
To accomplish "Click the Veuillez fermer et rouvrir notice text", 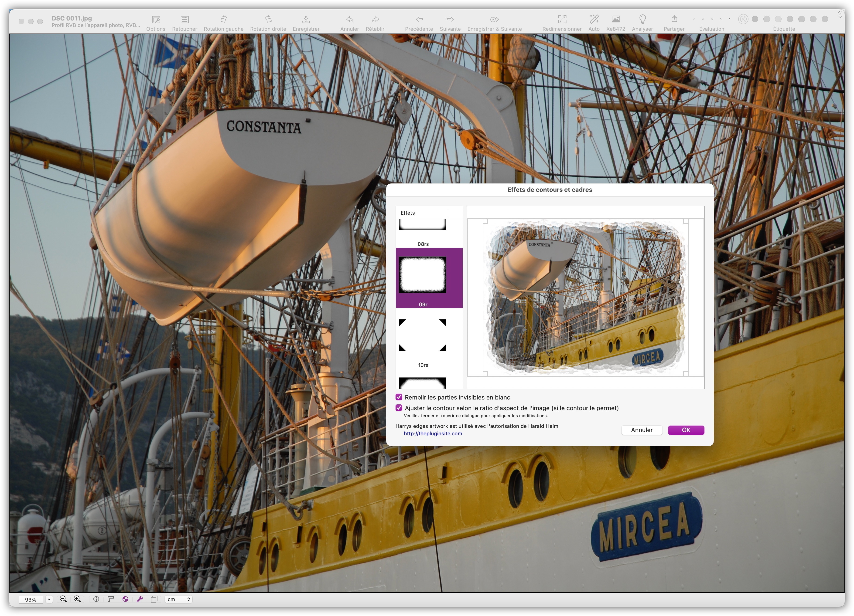I will pyautogui.click(x=476, y=416).
